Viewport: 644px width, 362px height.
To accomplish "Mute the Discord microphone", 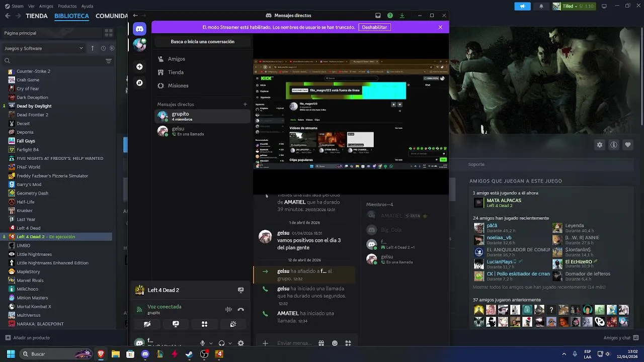I will pyautogui.click(x=202, y=343).
